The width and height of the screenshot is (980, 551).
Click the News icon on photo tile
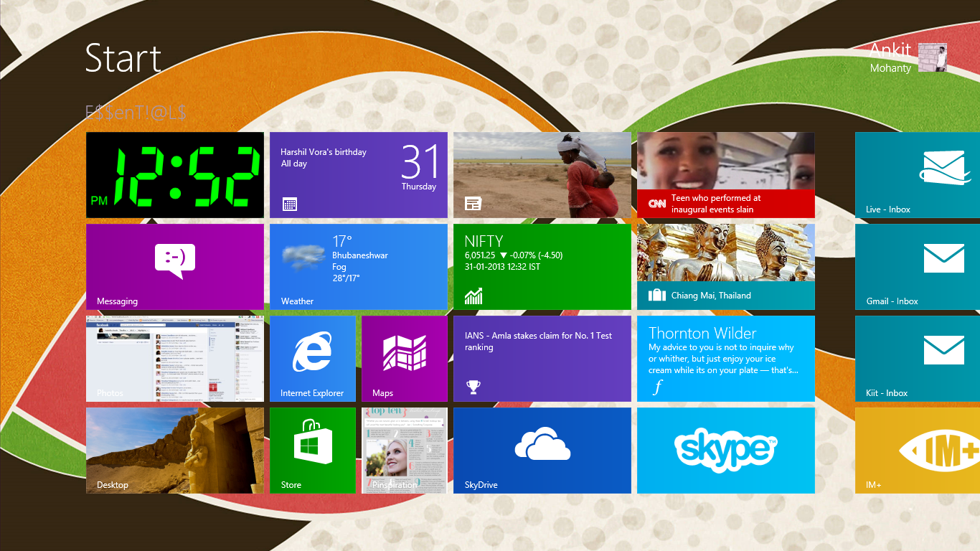pyautogui.click(x=472, y=204)
